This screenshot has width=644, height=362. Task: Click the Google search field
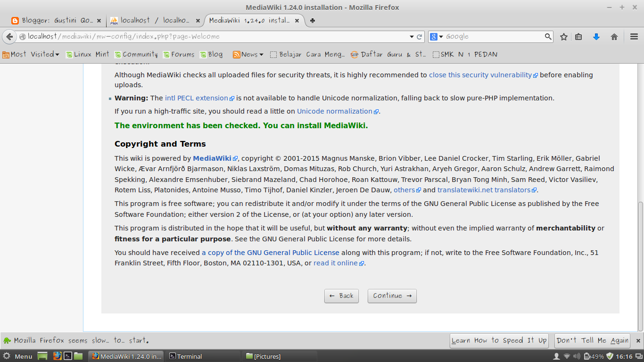click(x=494, y=36)
